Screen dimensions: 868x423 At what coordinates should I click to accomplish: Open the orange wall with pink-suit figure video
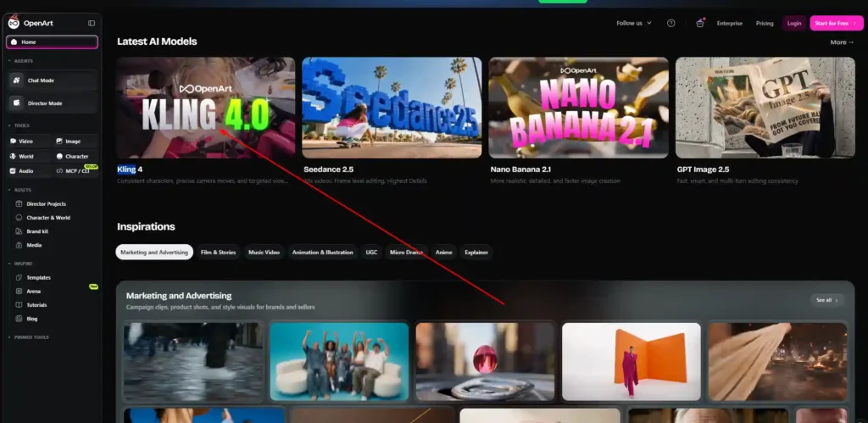(x=631, y=362)
